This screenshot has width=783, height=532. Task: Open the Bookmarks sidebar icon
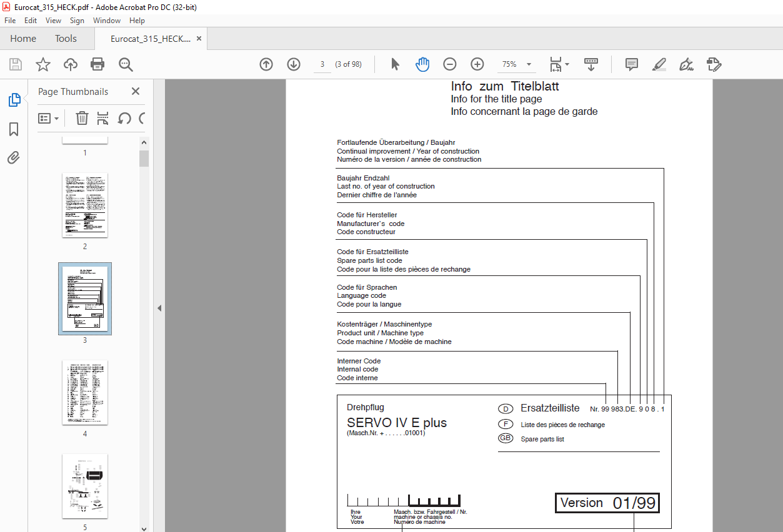pyautogui.click(x=14, y=129)
